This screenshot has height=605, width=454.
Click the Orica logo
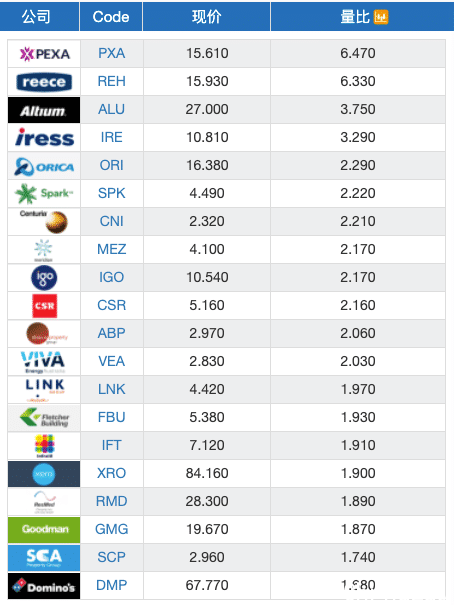click(44, 167)
